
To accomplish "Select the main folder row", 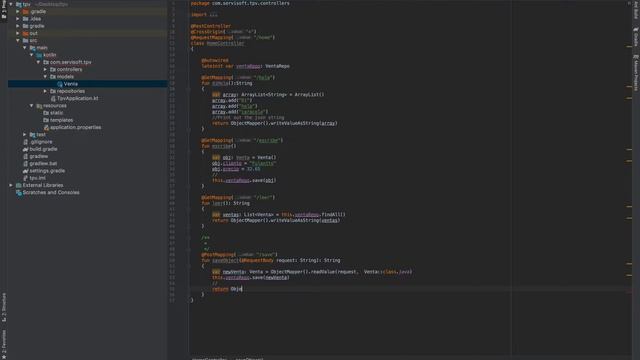I will (x=88, y=48).
